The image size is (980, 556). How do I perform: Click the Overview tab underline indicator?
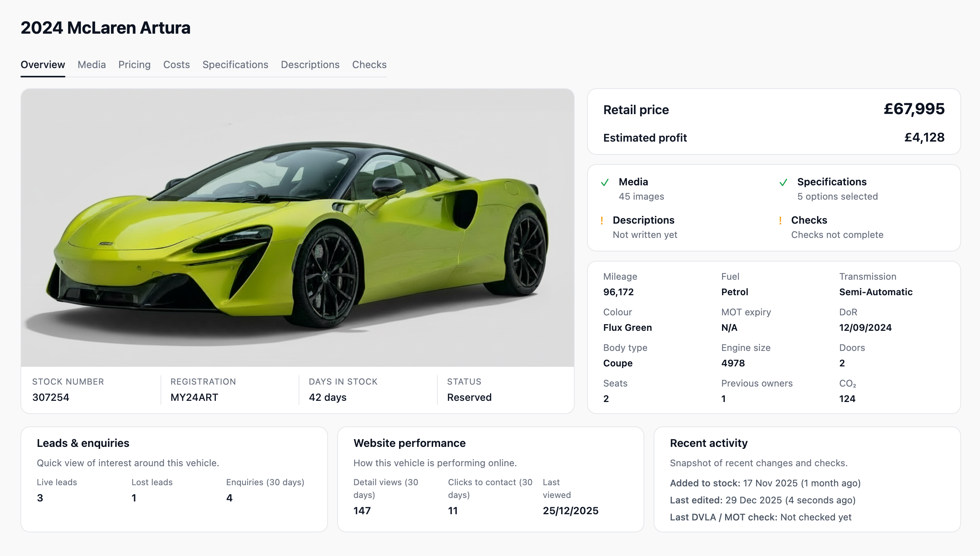[x=43, y=77]
